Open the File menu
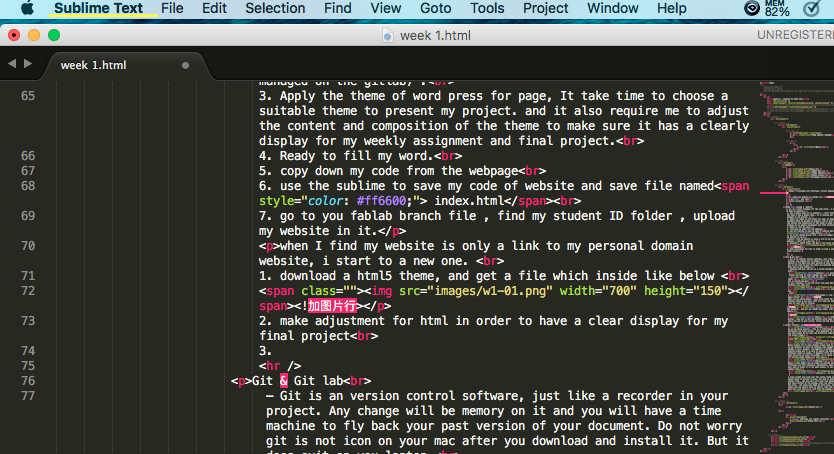The image size is (834, 454). (x=172, y=9)
